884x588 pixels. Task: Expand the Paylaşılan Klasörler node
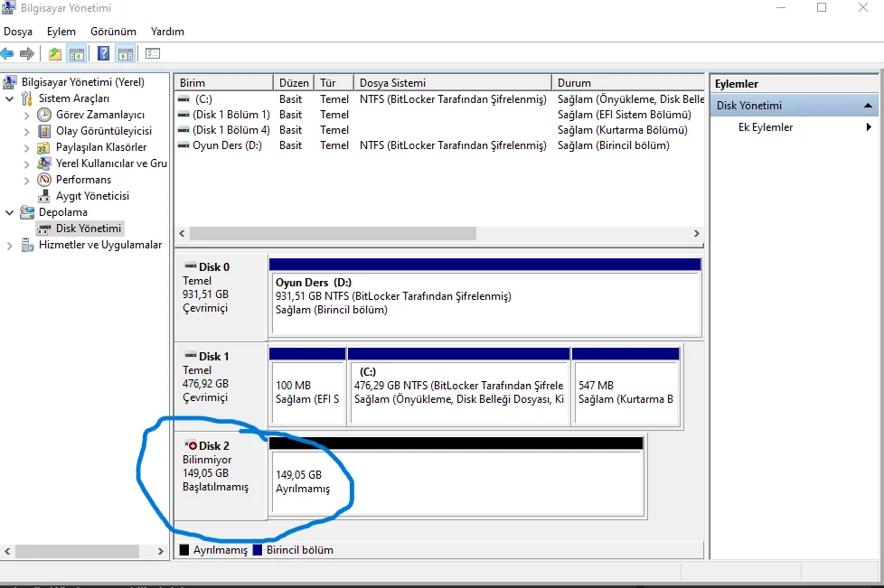pos(26,148)
